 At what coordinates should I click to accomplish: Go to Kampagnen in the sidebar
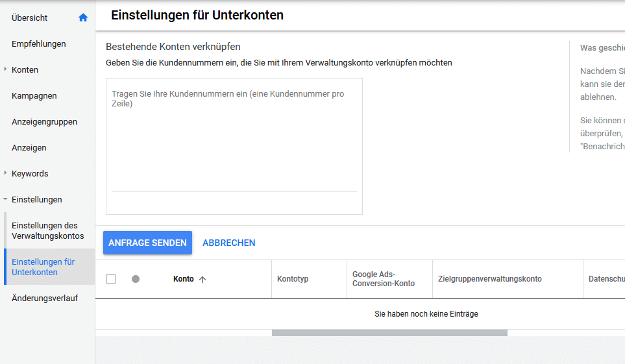click(x=34, y=96)
